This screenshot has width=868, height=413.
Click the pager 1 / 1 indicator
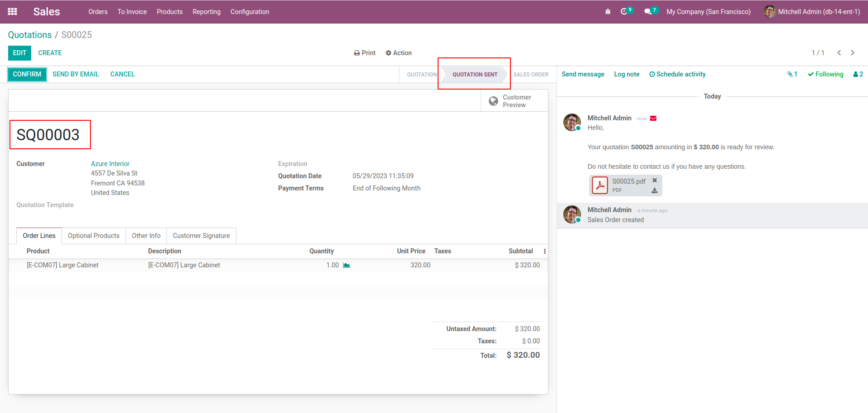tap(818, 53)
